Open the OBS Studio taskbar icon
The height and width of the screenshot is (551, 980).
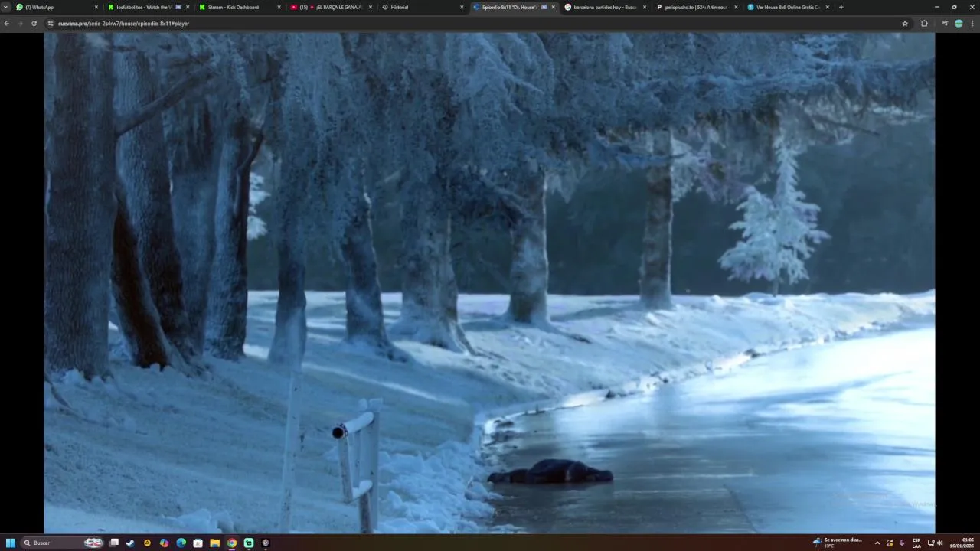(266, 543)
